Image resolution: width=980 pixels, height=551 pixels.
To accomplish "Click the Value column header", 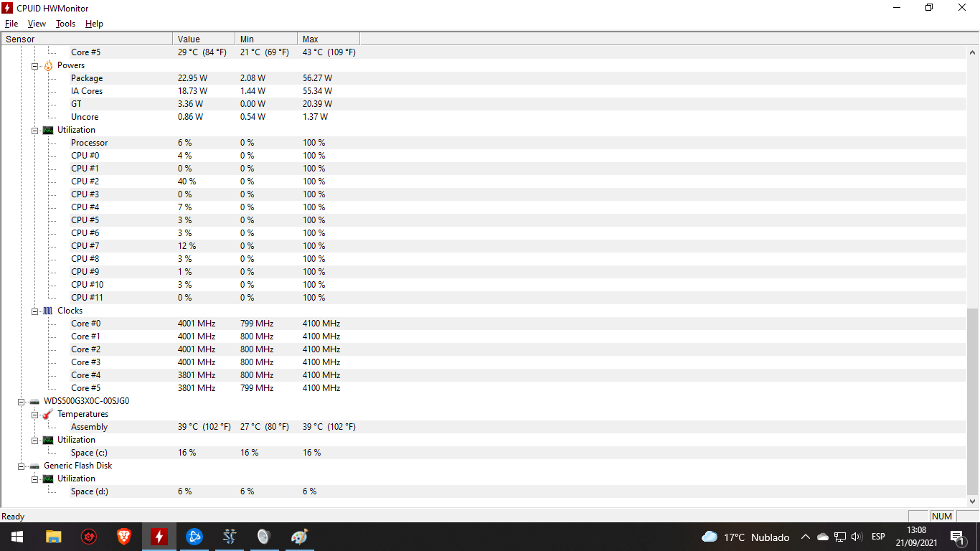I will [204, 39].
